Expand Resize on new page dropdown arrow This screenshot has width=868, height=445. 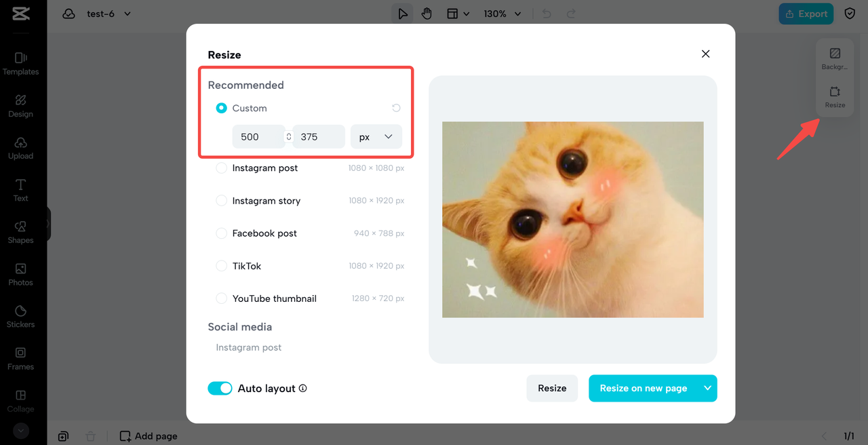(708, 388)
